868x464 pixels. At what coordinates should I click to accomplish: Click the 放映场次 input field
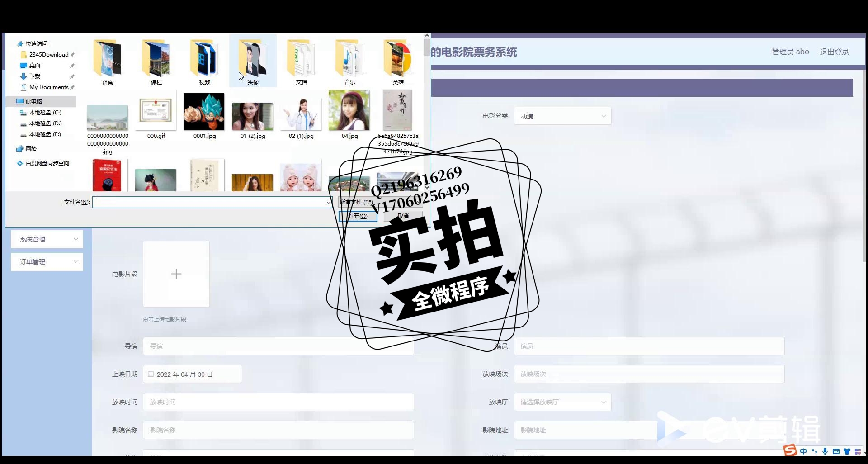pyautogui.click(x=649, y=374)
